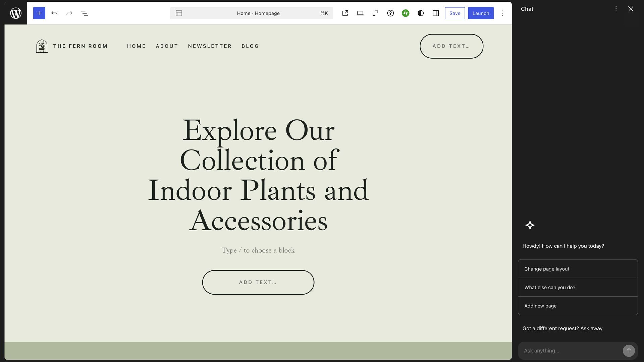Click the ABOUT navigation menu item
The width and height of the screenshot is (644, 362).
tap(167, 46)
